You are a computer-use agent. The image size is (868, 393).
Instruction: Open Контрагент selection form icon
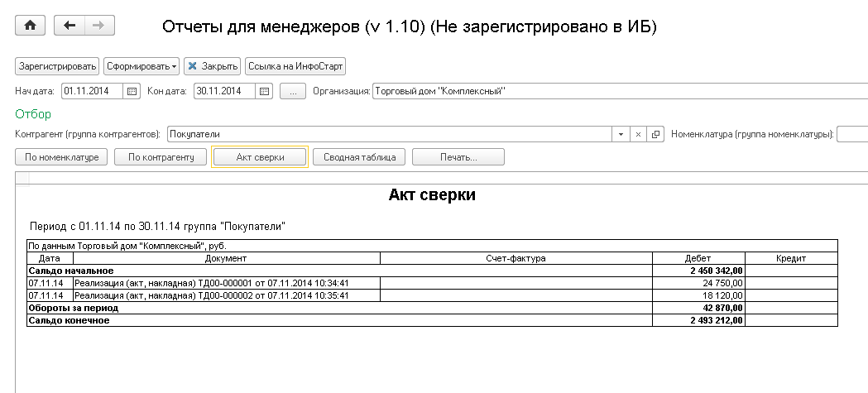tap(655, 134)
